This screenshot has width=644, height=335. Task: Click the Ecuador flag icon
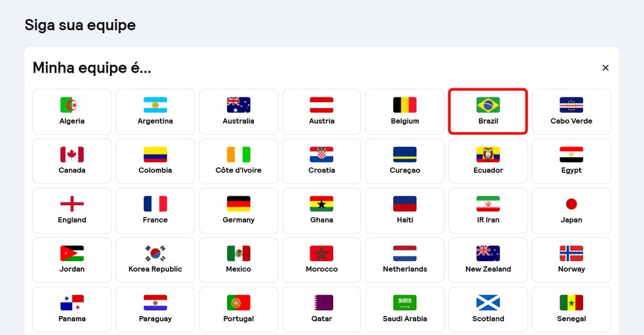[488, 155]
